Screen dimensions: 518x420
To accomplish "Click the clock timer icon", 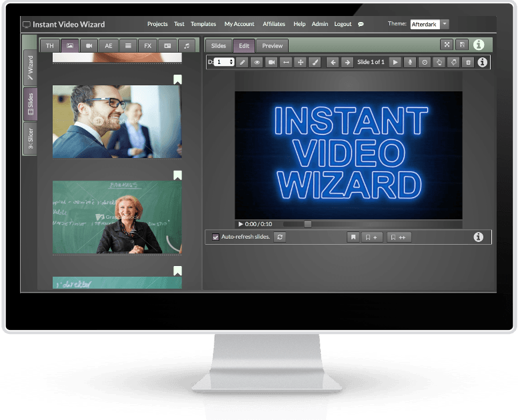I will (x=425, y=62).
